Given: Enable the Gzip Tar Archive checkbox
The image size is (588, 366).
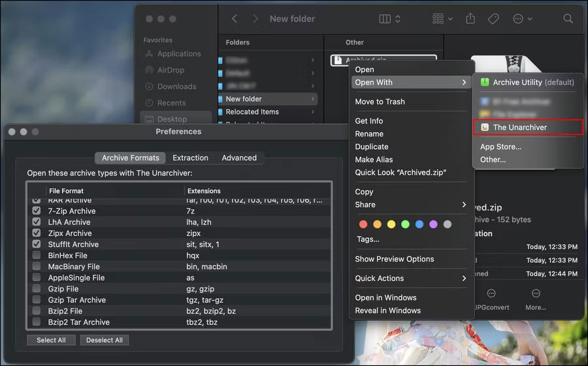Looking at the screenshot, I should click(x=37, y=299).
